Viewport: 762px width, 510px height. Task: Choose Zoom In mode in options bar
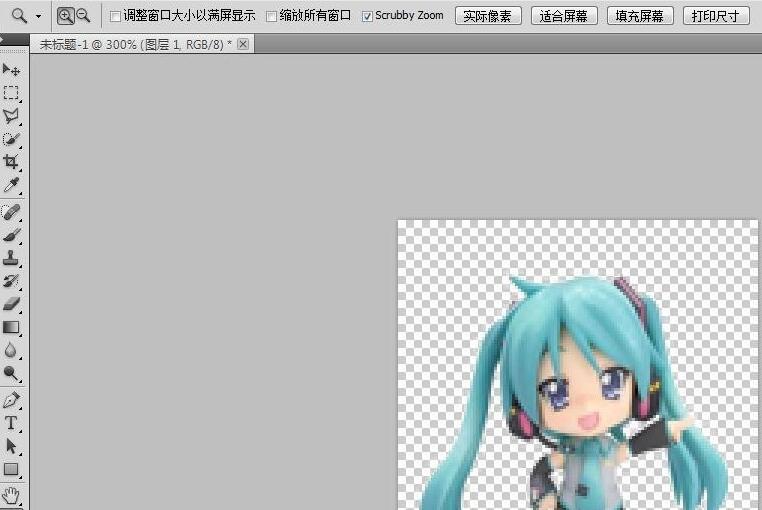click(x=66, y=16)
